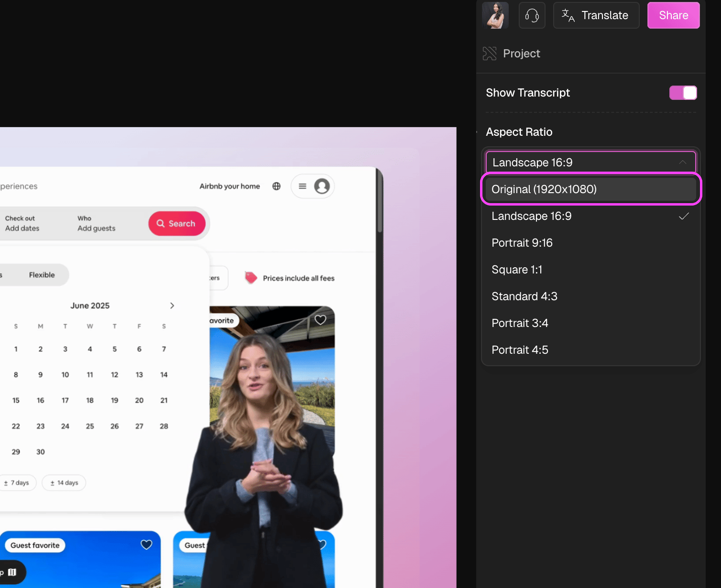The image size is (721, 588).
Task: Go to next month with calendar chevron
Action: click(x=172, y=305)
